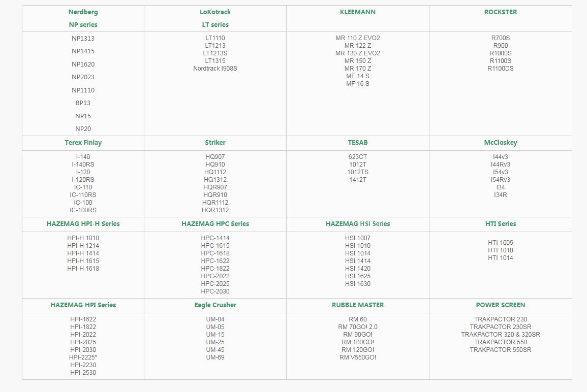587x392 pixels.
Task: Click HAZEMAG HPI-H Series header
Action: coord(83,224)
